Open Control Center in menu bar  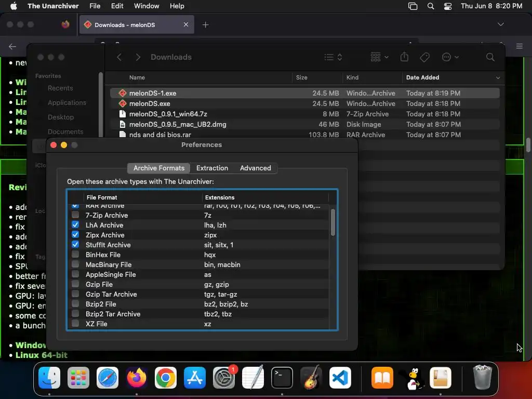click(447, 6)
